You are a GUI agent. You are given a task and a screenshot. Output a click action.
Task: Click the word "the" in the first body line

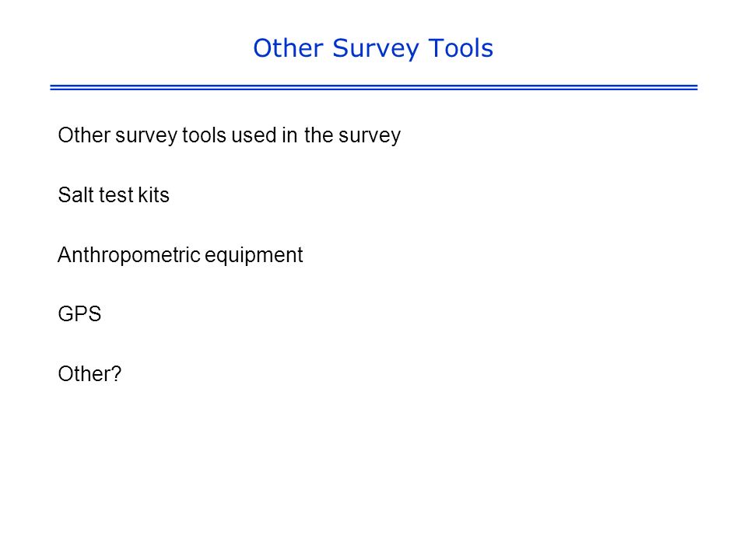[318, 135]
